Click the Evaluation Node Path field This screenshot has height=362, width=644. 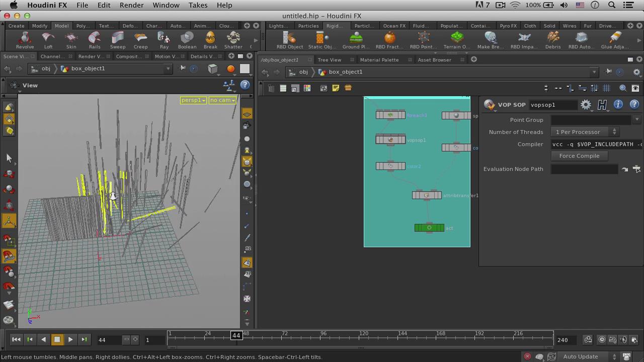coord(585,169)
